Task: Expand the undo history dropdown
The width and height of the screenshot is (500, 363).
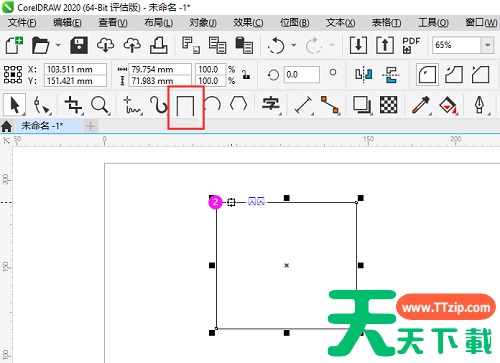Action: coord(294,45)
